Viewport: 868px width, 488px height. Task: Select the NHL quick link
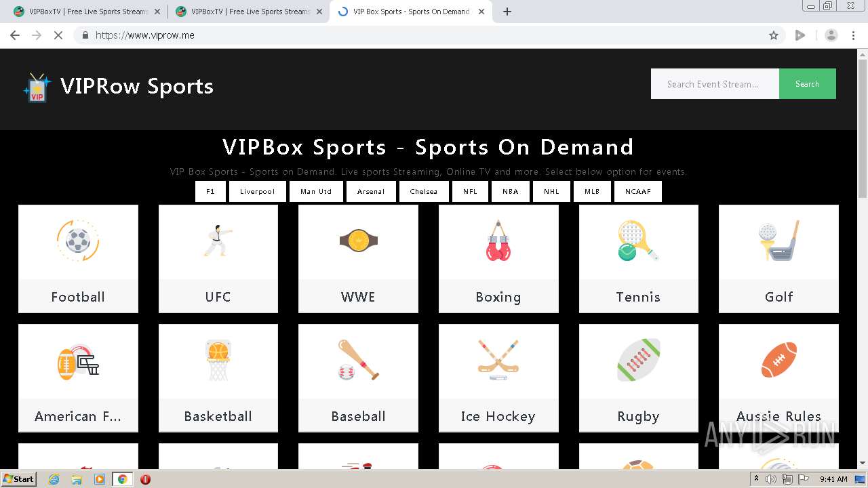click(x=551, y=191)
